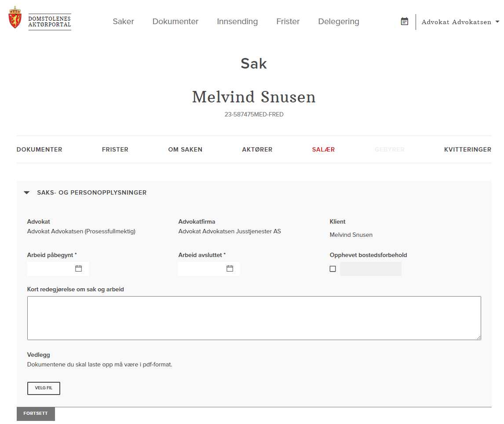Image resolution: width=504 pixels, height=424 pixels.
Task: Click Domstolenes Aktørportal home link
Action: point(50,22)
